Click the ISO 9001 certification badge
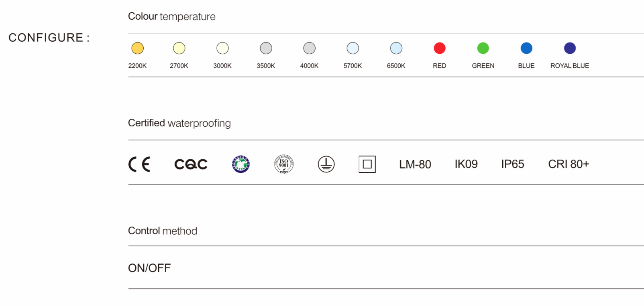 [x=284, y=164]
